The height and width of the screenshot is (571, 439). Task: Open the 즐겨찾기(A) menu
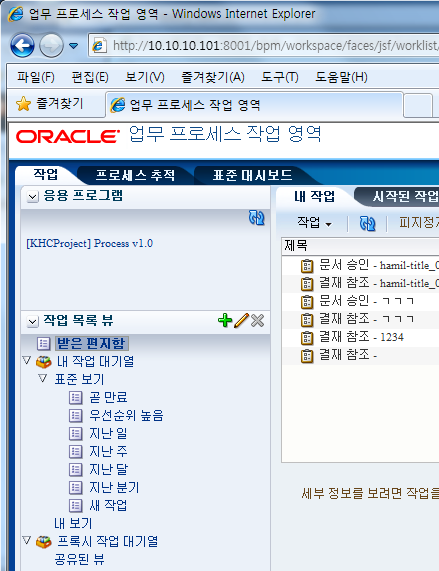click(213, 77)
